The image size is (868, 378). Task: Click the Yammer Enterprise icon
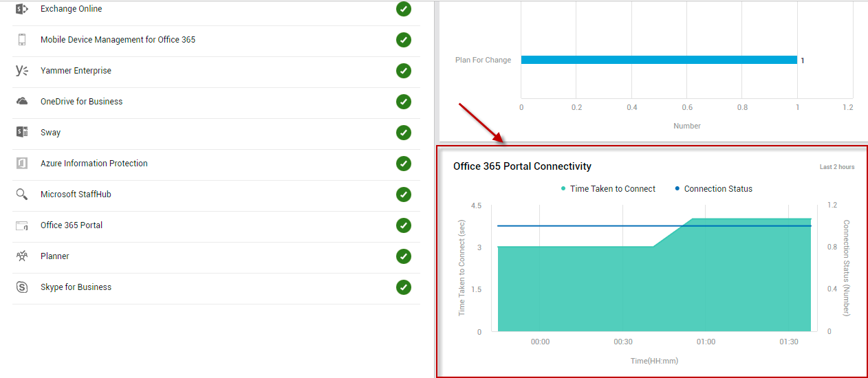22,71
